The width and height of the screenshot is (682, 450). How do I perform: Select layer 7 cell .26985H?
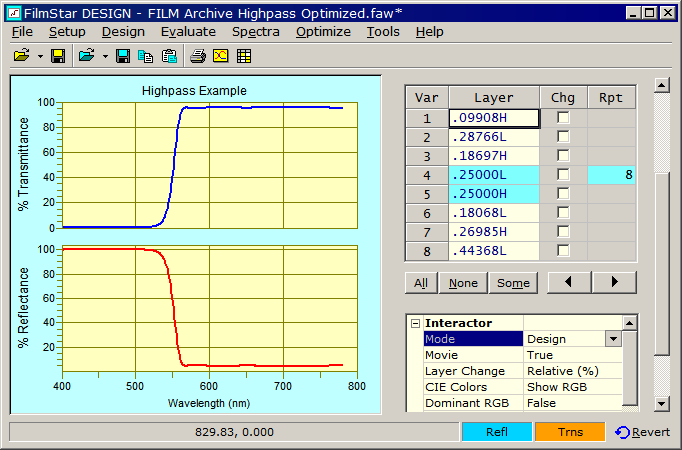pos(494,232)
